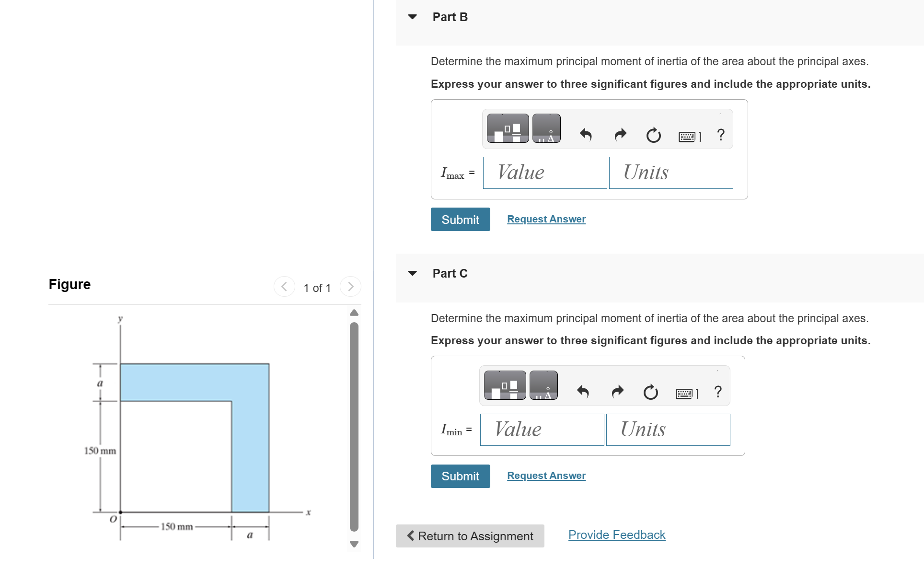924x570 pixels.
Task: Click Return to Assignment
Action: 470,536
